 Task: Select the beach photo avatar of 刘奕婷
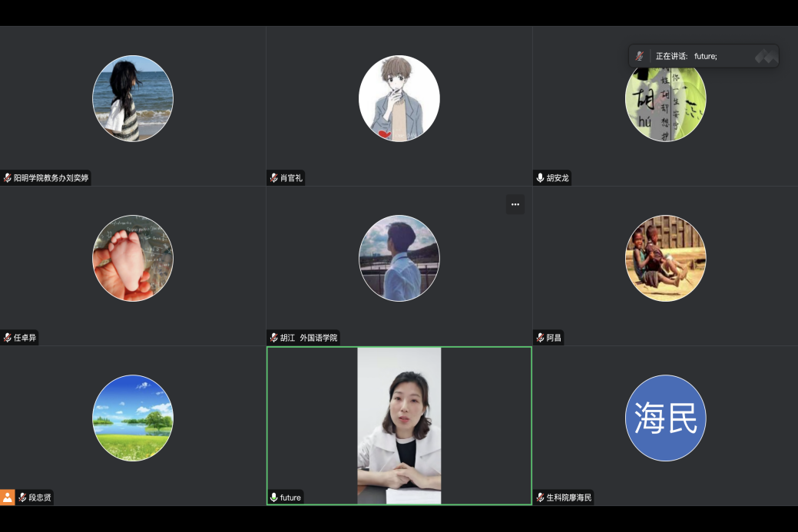[x=133, y=98]
